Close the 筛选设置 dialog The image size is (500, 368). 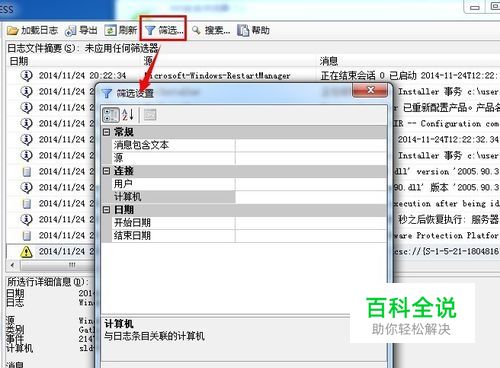pos(371,90)
